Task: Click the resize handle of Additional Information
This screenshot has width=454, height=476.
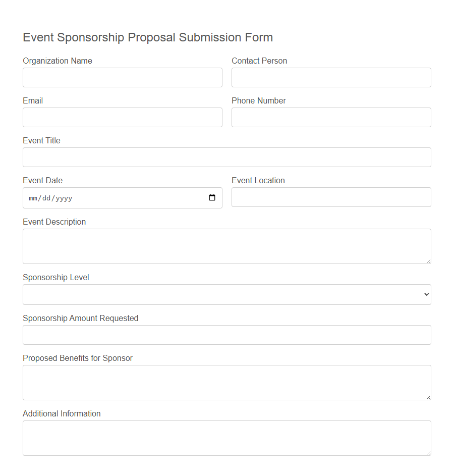Action: (429, 453)
